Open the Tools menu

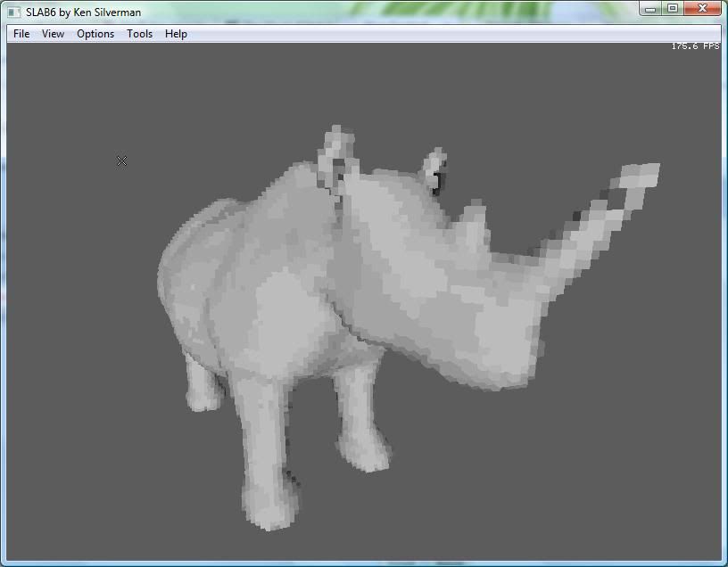click(140, 34)
